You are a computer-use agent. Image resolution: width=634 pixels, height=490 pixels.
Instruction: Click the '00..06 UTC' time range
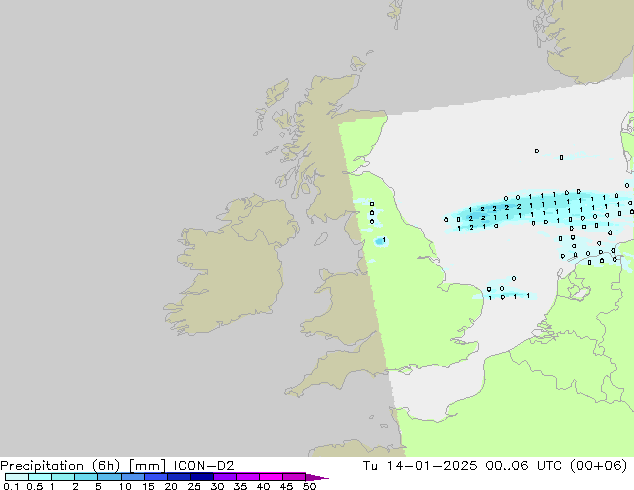click(x=524, y=466)
